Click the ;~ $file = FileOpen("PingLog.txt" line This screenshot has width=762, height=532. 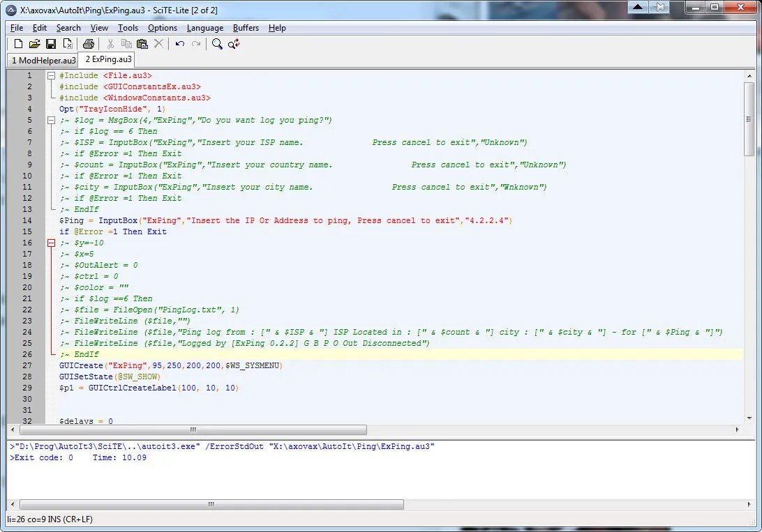click(x=149, y=310)
